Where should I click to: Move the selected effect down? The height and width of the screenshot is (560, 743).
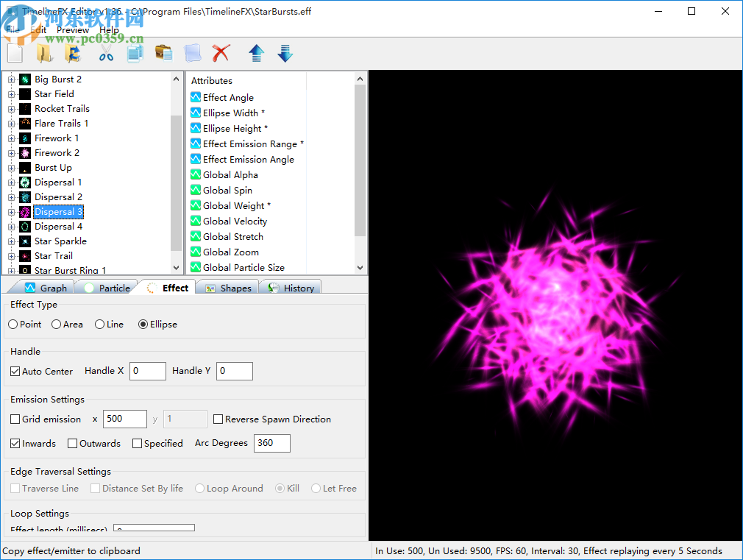tap(285, 53)
